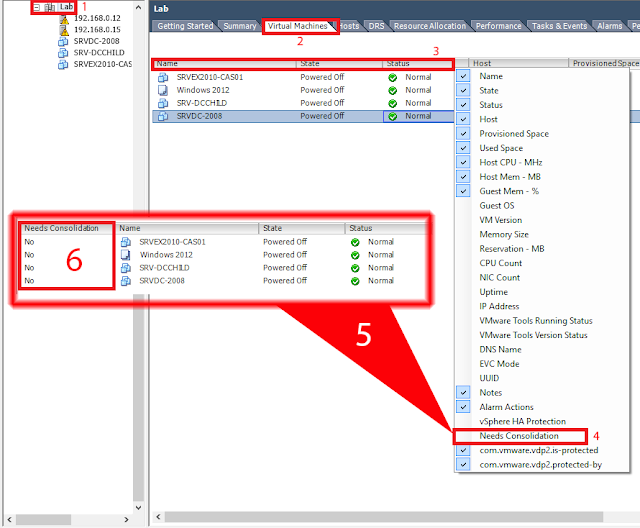The image size is (640, 528).
Task: Click the tree panel scroll-up arrow
Action: [139, 7]
